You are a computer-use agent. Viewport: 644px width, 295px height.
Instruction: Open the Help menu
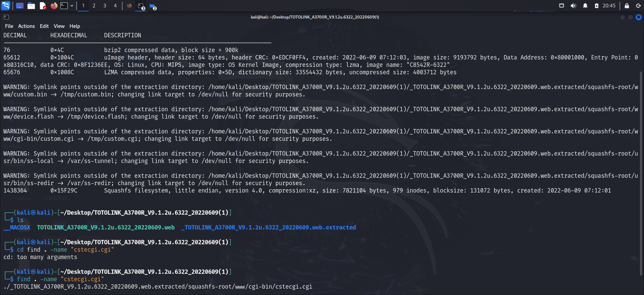(x=75, y=26)
